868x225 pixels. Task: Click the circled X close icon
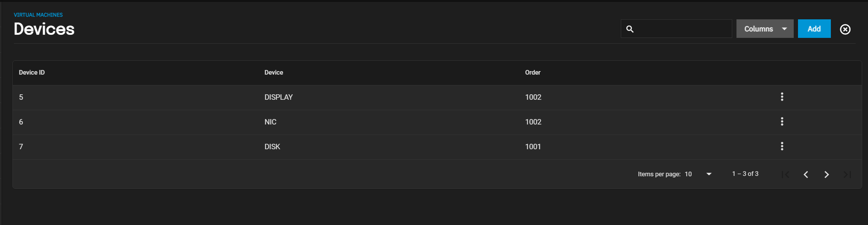tap(845, 29)
